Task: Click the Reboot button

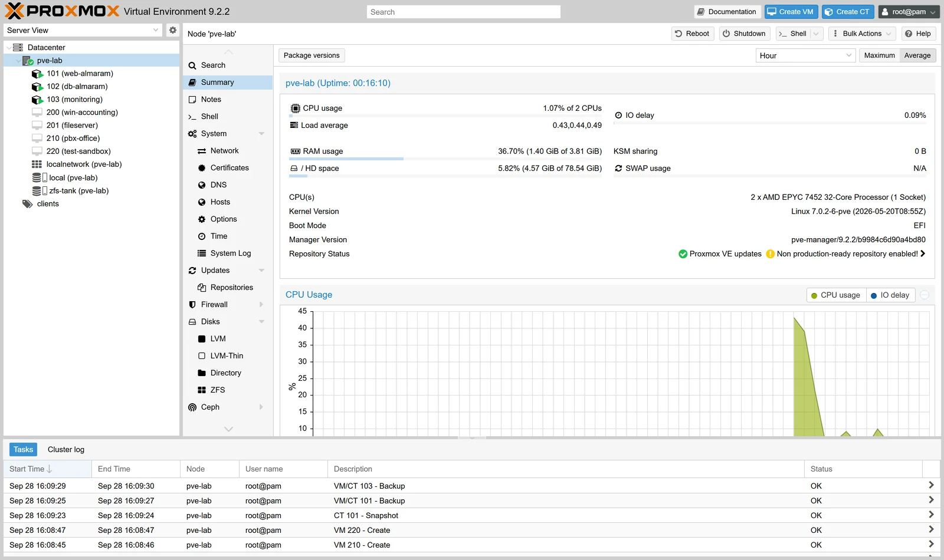Action: point(693,34)
